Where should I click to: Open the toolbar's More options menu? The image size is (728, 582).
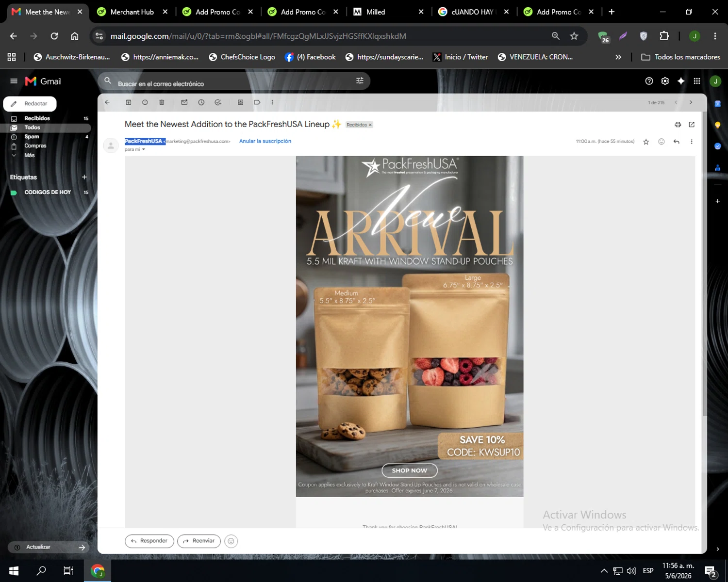click(272, 102)
